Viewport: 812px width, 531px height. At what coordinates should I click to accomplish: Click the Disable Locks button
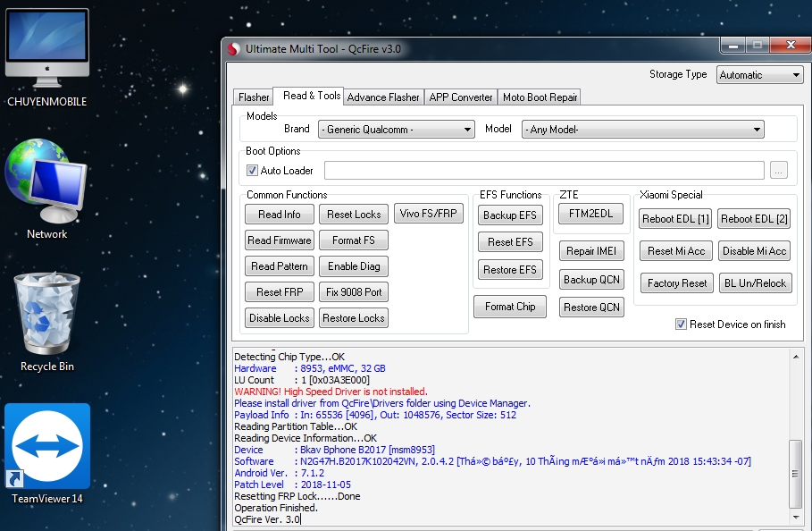[280, 318]
